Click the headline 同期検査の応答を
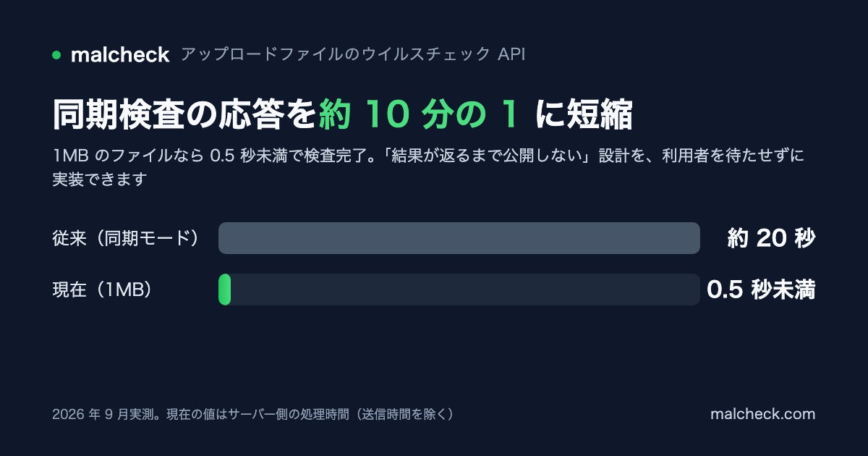This screenshot has width=868, height=456. (185, 114)
